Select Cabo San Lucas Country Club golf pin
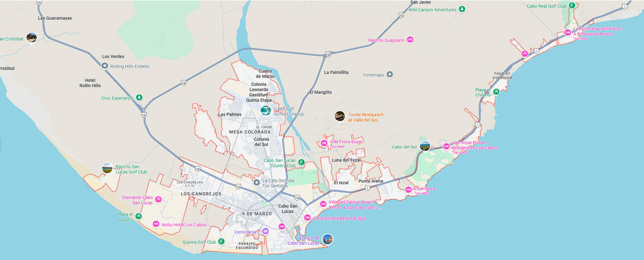The image size is (644, 260). 301,163
